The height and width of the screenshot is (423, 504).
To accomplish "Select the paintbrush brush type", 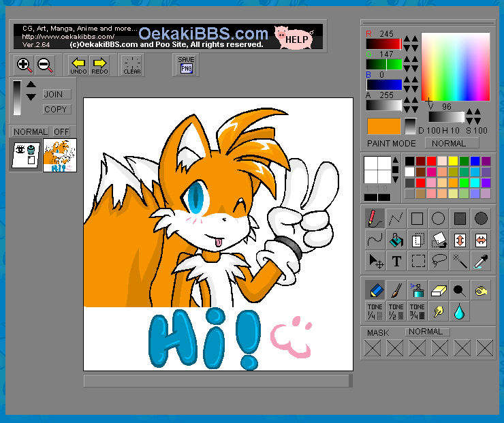I will tap(396, 290).
